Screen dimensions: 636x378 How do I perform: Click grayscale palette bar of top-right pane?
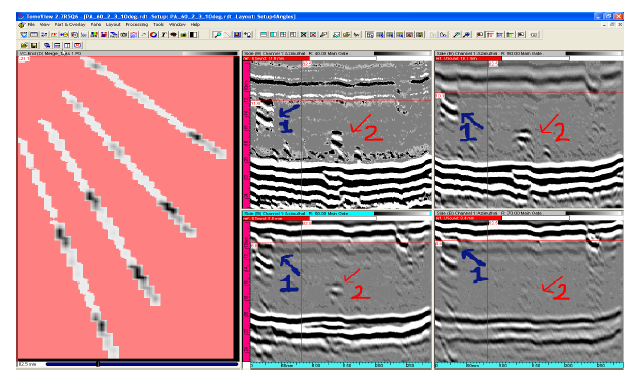coord(594,53)
